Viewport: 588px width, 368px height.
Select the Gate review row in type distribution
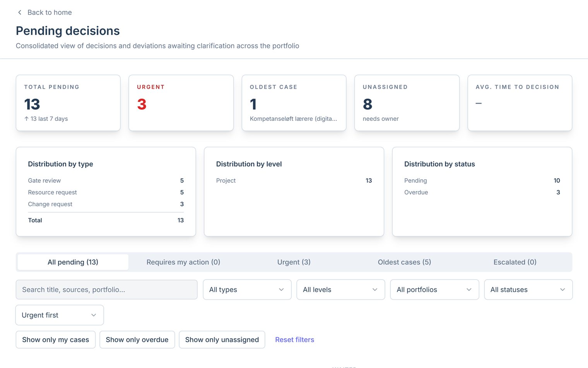[x=106, y=181]
